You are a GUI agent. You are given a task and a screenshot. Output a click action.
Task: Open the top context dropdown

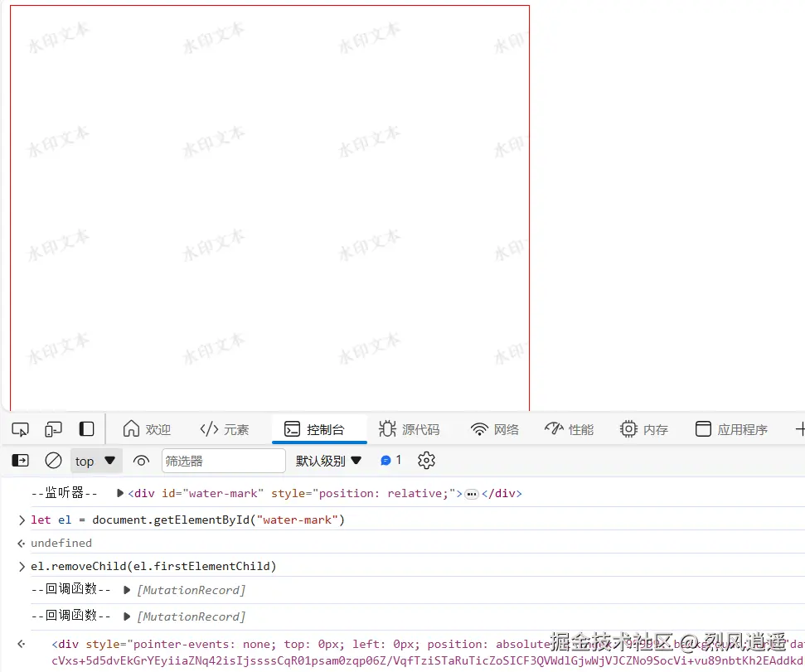pos(95,461)
